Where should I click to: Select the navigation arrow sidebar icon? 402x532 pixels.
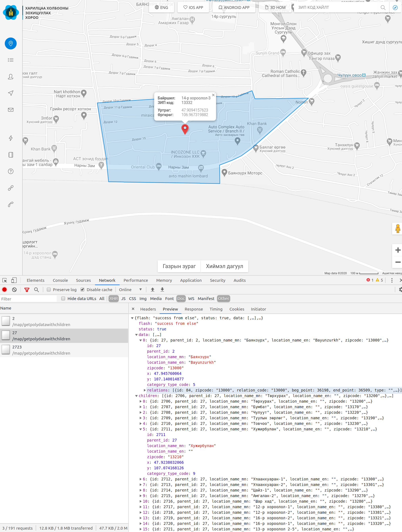[x=11, y=93]
